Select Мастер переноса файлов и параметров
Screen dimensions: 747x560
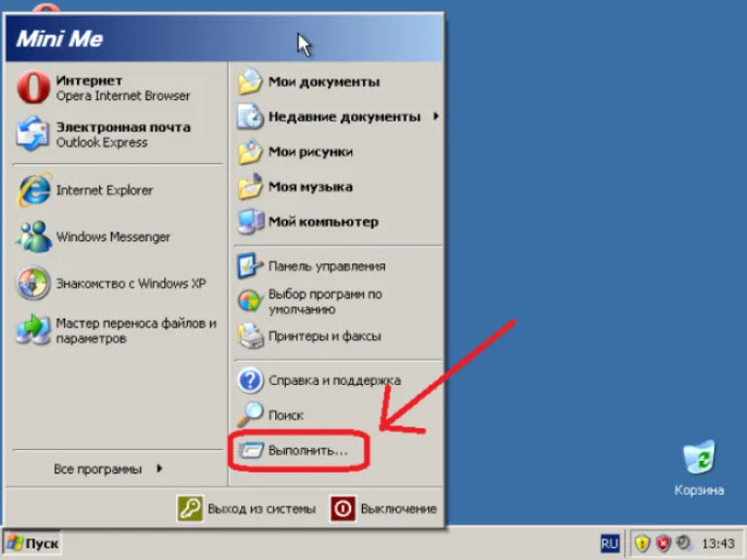[117, 330]
